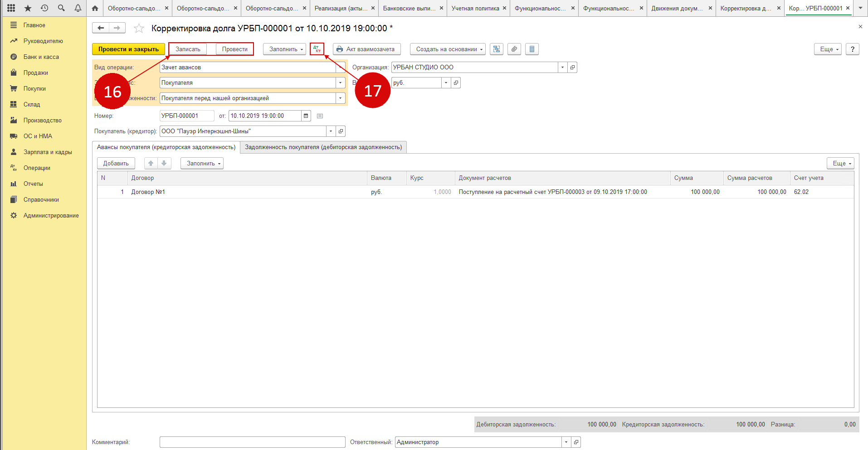Close the Учетная политика tab
Image resolution: width=868 pixels, height=450 pixels.
coord(504,8)
